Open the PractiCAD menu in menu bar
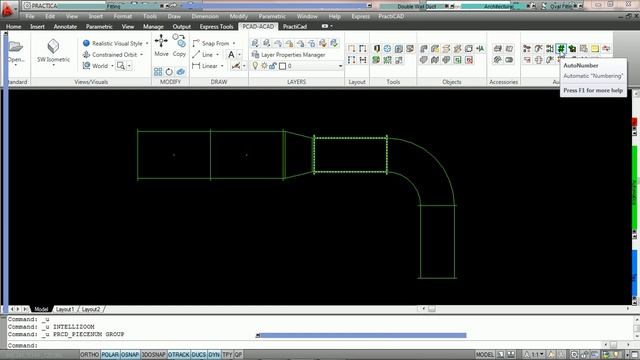The height and width of the screenshot is (360, 640). [x=391, y=16]
